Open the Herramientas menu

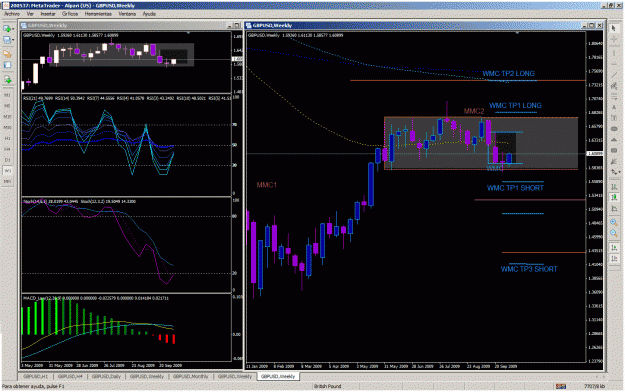[98, 14]
